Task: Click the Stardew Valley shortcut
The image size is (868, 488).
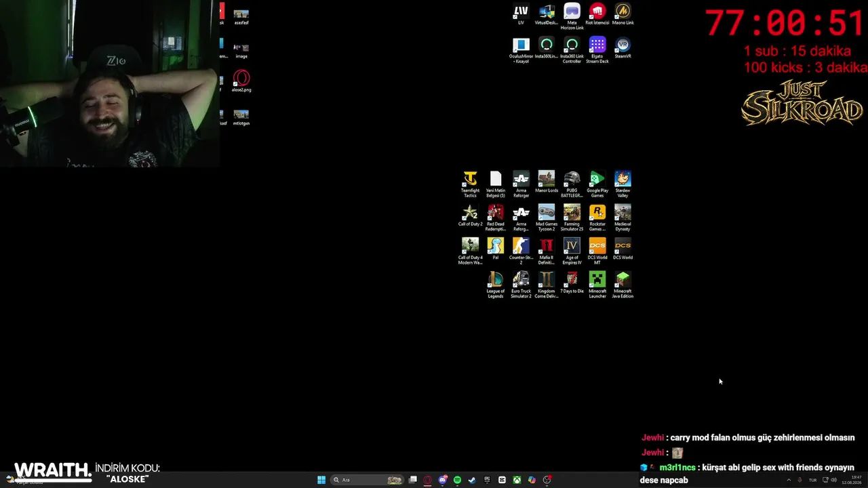Action: pos(623,184)
